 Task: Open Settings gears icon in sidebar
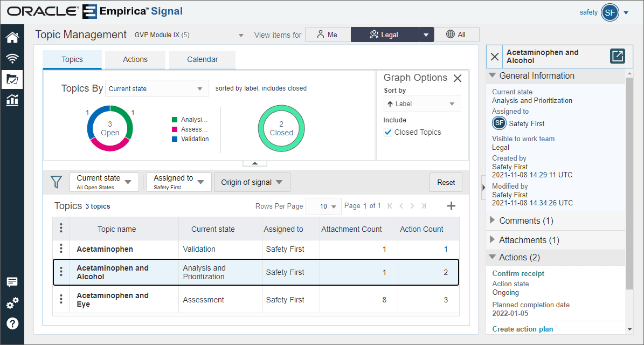(x=12, y=303)
